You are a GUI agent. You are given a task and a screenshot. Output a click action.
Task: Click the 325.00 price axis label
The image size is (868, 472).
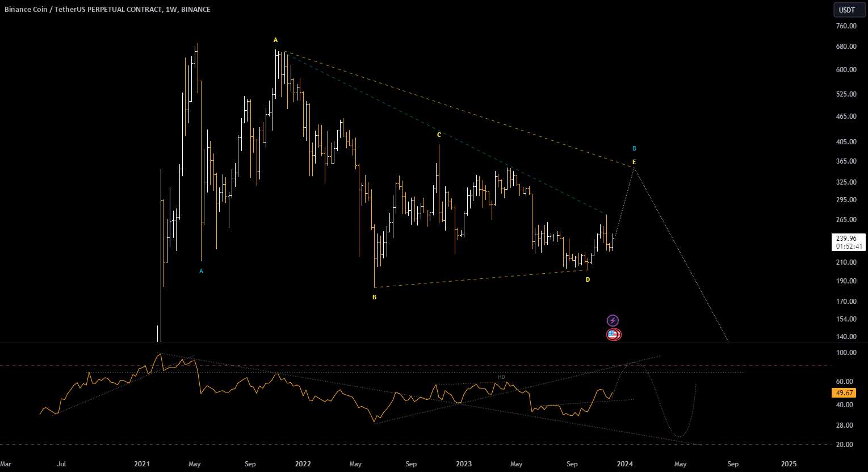pos(846,182)
